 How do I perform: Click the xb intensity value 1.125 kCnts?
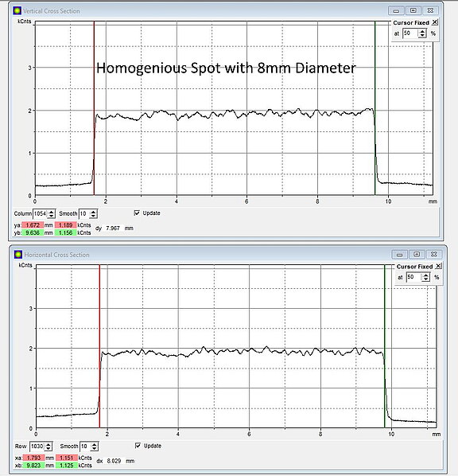[67, 465]
